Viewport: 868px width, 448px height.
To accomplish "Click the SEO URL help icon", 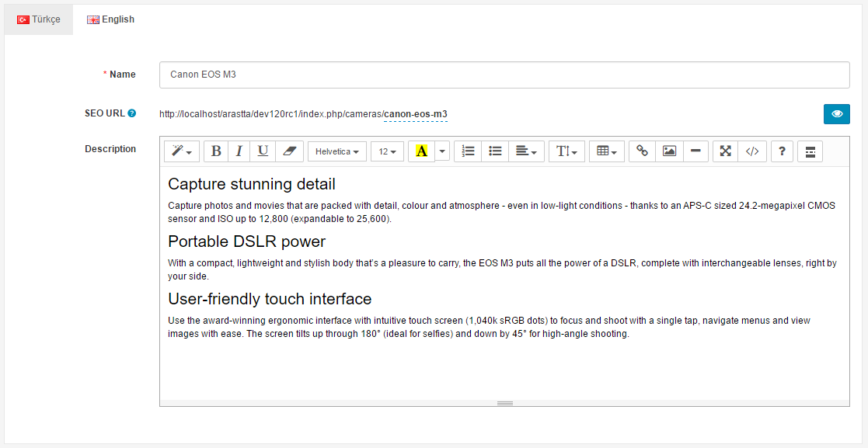I will [x=132, y=113].
